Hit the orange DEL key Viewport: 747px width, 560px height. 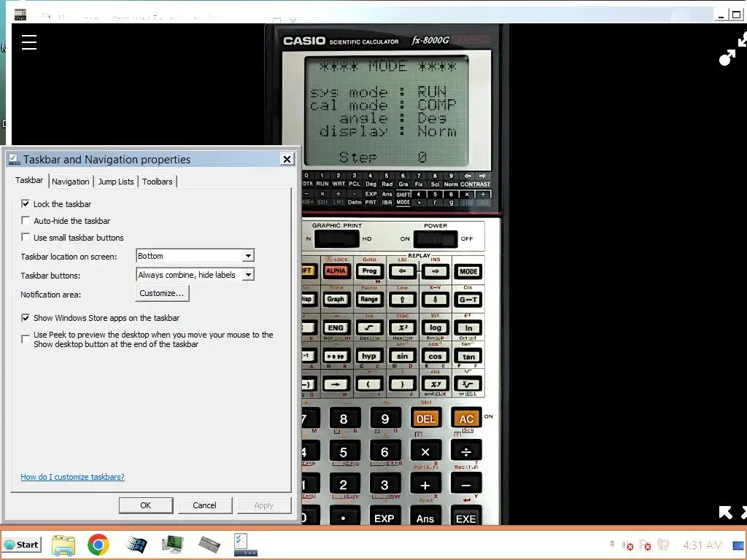425,419
